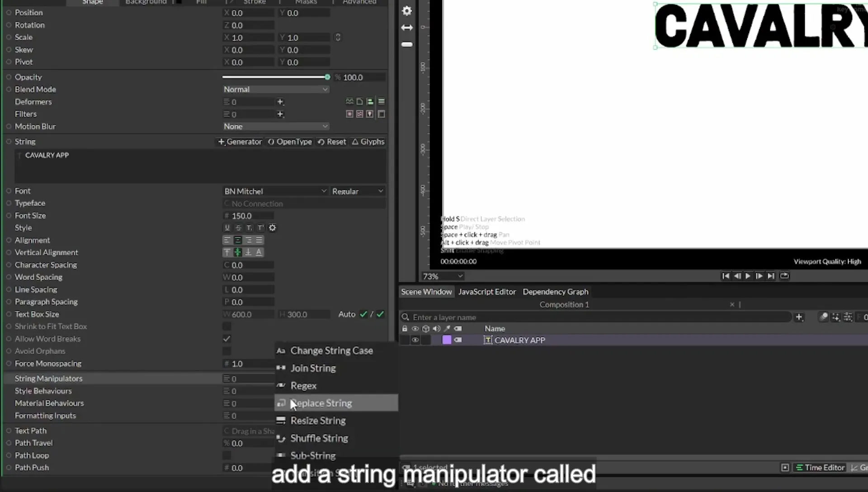Image resolution: width=868 pixels, height=492 pixels.
Task: Click the layer name search field
Action: point(597,317)
